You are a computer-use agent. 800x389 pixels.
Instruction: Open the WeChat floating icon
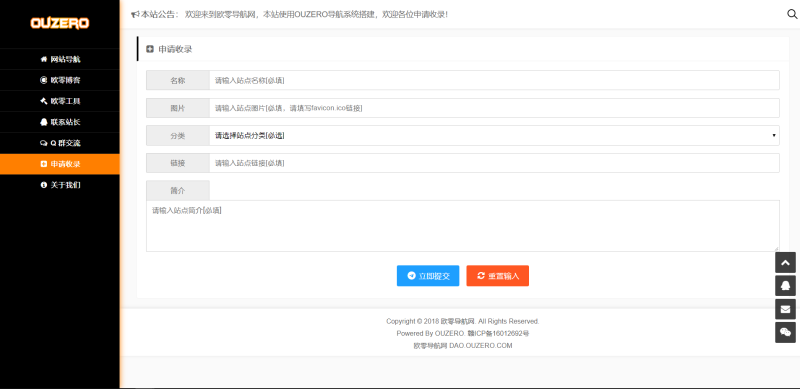point(785,332)
